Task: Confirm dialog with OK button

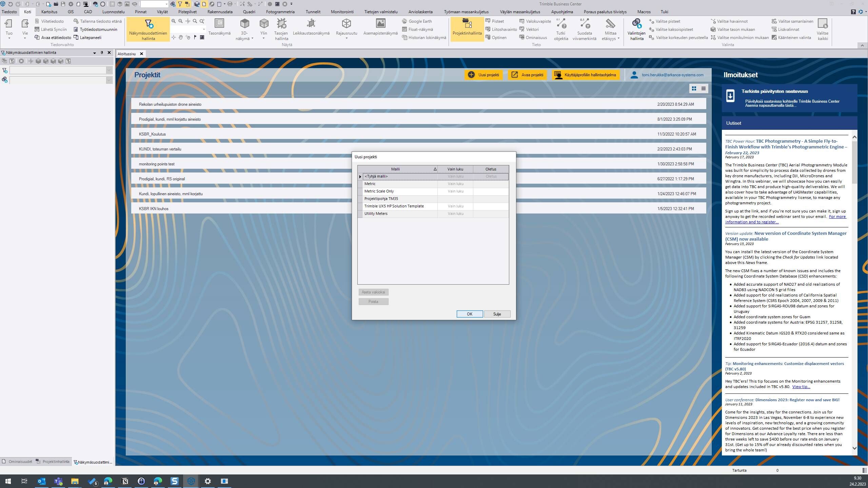Action: 470,314
